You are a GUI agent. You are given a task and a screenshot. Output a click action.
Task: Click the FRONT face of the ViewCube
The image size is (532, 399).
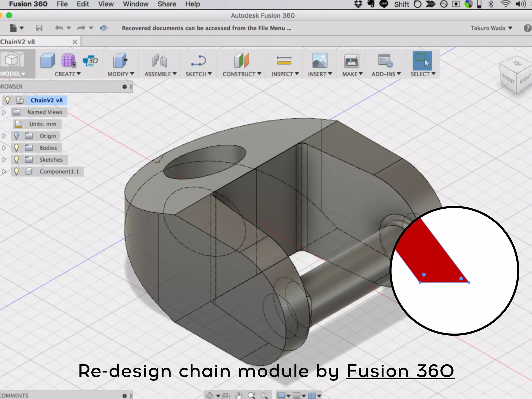(508, 78)
